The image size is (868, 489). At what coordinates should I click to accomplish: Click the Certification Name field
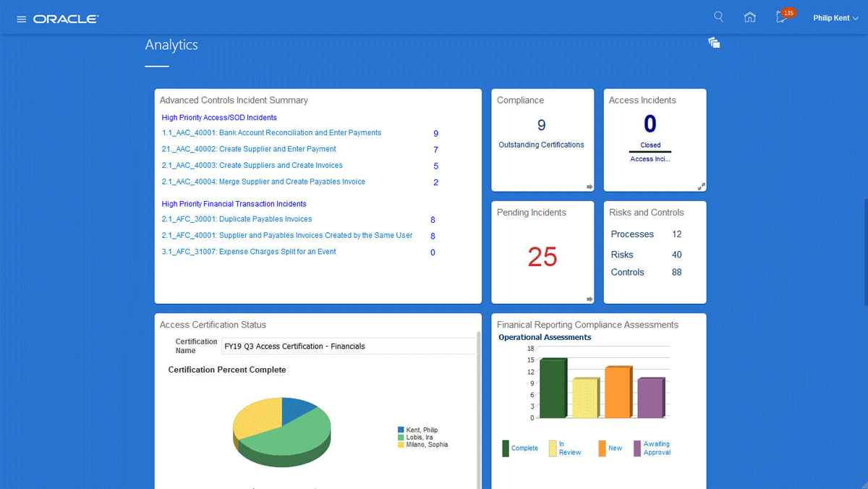349,346
